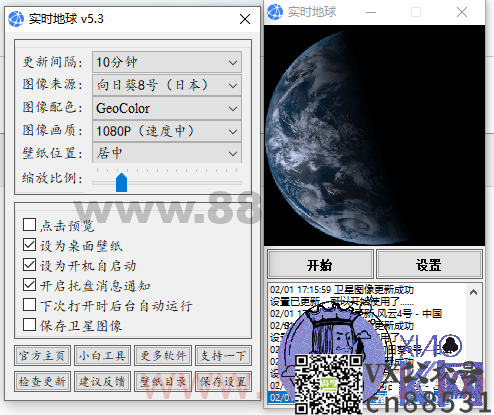
Task: Enable the 点击预览 checkbox
Action: (x=29, y=225)
